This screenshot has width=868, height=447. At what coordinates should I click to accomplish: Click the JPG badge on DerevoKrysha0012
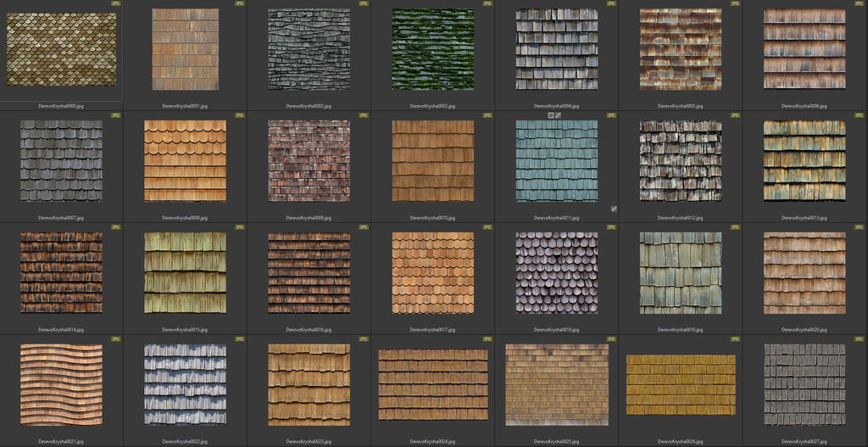click(x=734, y=115)
